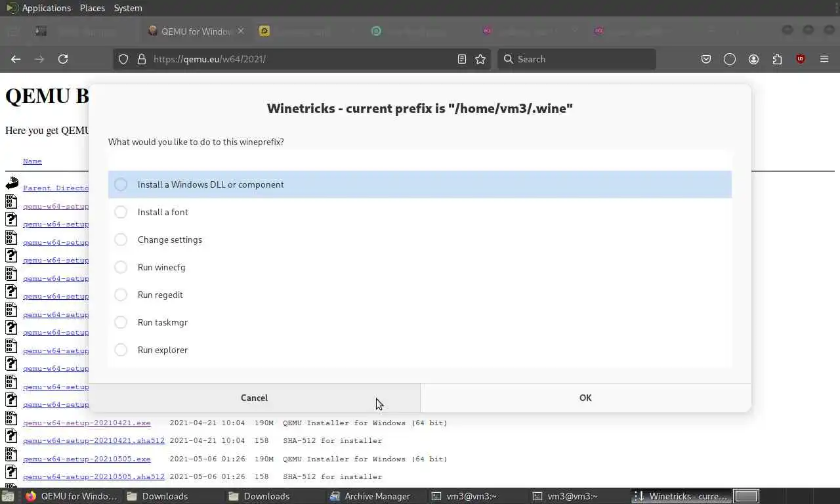
Task: Click the circle toolbar icon beside Pocket
Action: click(730, 59)
